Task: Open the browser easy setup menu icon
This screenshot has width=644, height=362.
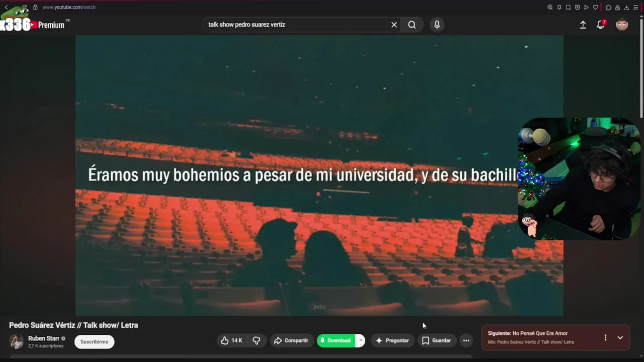Action: tap(635, 7)
